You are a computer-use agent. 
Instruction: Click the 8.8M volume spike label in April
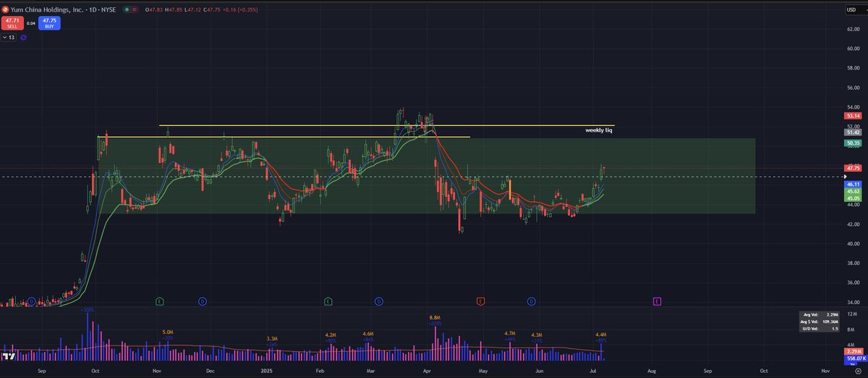[435, 318]
